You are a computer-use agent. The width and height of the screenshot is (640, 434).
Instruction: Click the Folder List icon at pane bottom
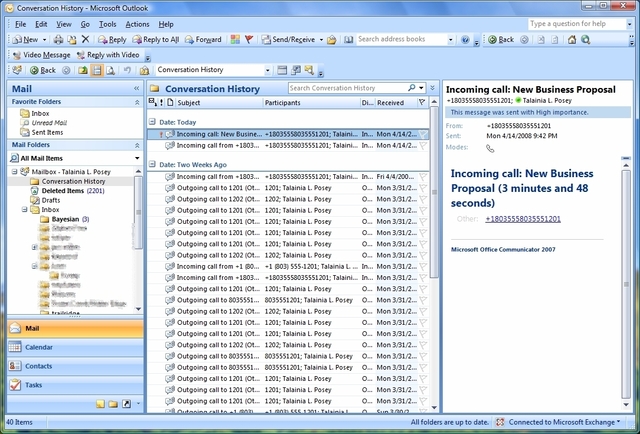click(113, 404)
